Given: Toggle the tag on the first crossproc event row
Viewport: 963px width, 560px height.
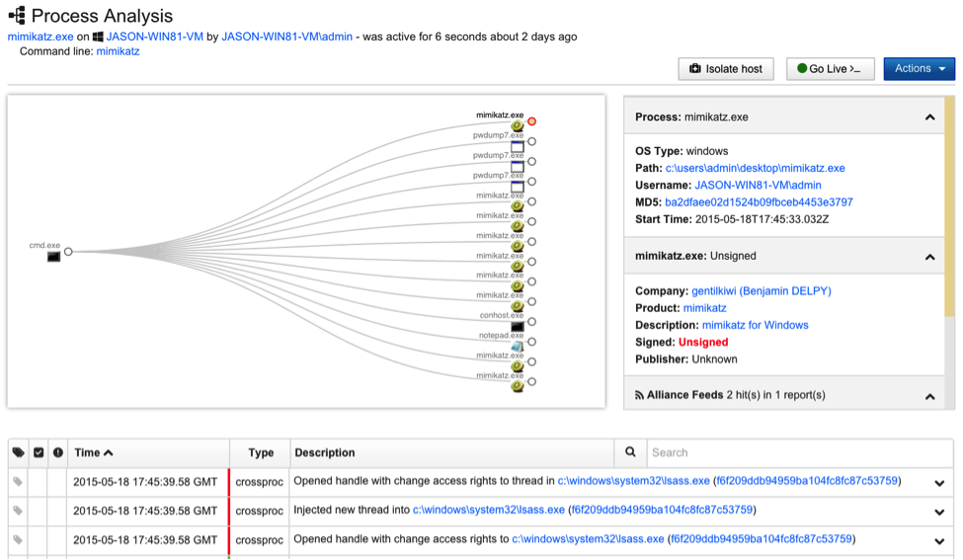Looking at the screenshot, I should [x=18, y=482].
